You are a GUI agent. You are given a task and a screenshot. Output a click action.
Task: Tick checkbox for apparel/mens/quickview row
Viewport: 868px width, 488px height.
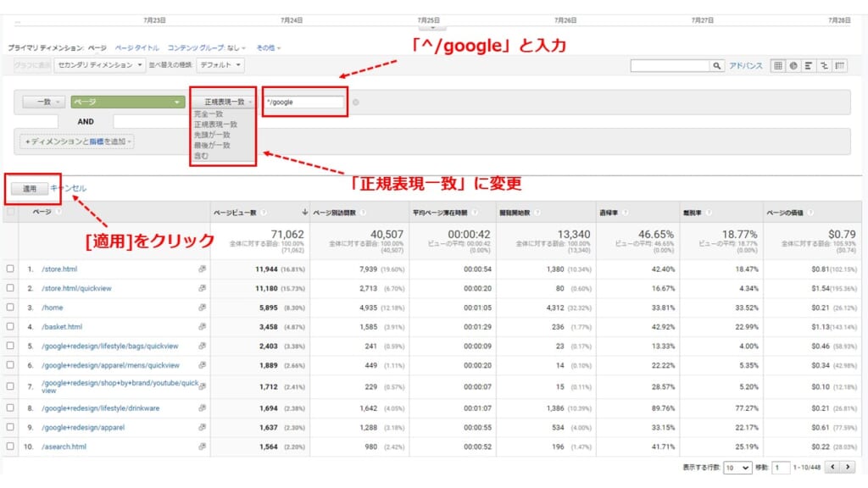10,365
